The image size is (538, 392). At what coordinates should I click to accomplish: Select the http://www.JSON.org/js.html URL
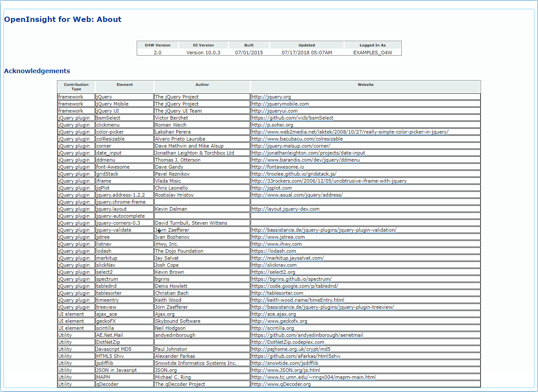click(286, 370)
